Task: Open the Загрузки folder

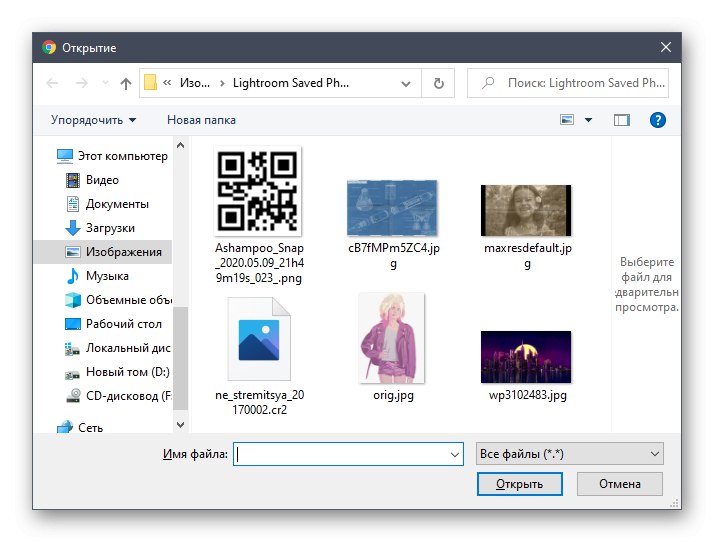Action: pyautogui.click(x=100, y=228)
